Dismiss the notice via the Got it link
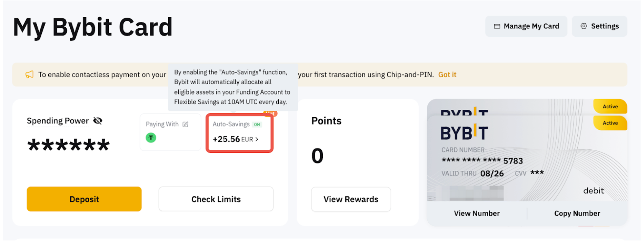Image resolution: width=644 pixels, height=242 pixels. (x=447, y=75)
